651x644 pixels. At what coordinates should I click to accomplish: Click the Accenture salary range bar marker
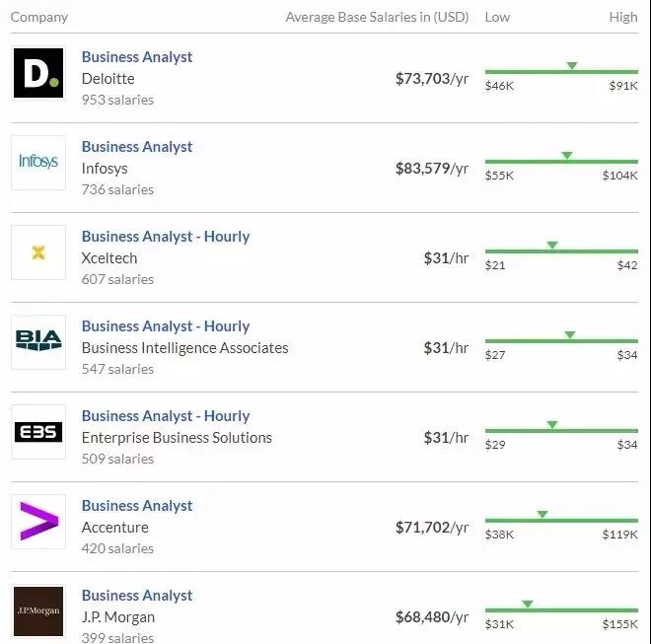tap(542, 516)
